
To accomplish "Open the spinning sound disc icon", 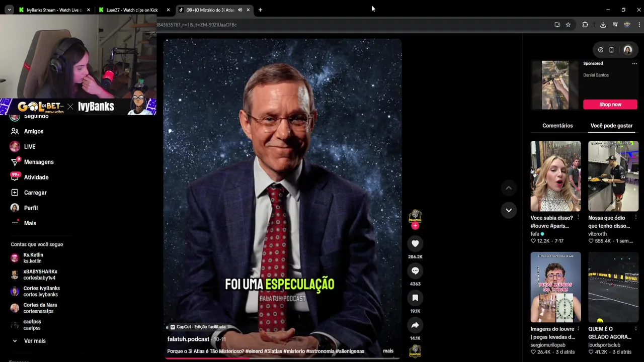I will [x=415, y=351].
